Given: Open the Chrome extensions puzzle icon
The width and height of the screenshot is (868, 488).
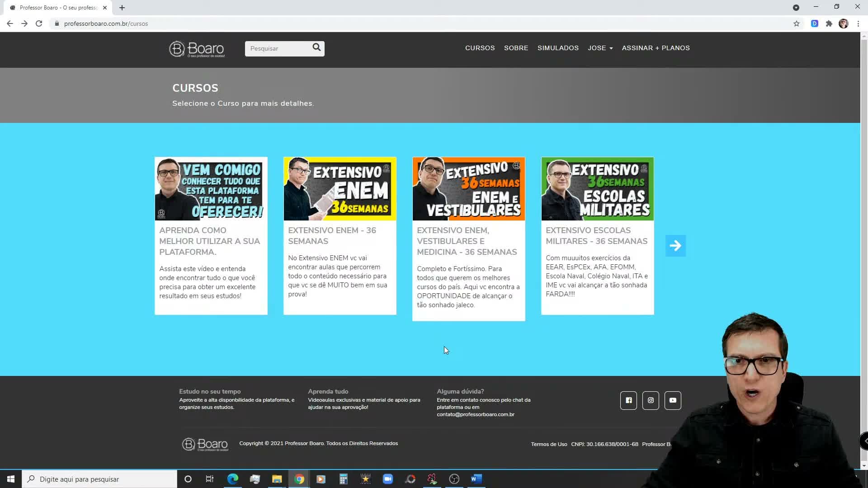Looking at the screenshot, I should [x=829, y=23].
